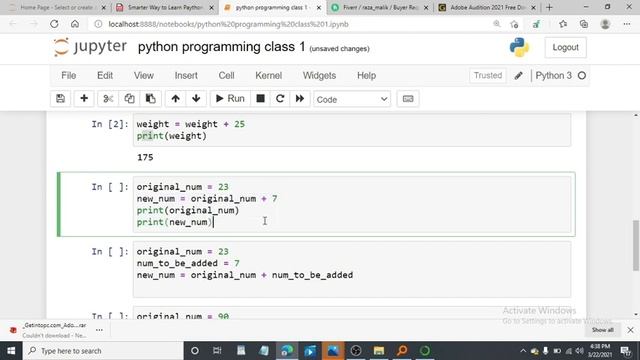640x360 pixels.
Task: Open the Insert menu
Action: (186, 76)
